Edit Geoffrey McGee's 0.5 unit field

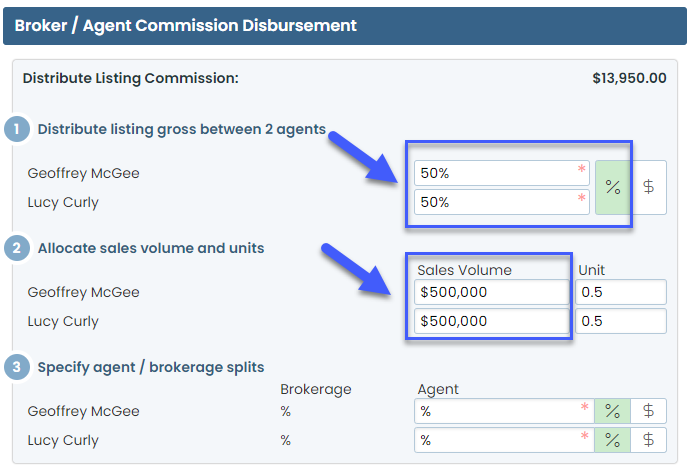[620, 292]
